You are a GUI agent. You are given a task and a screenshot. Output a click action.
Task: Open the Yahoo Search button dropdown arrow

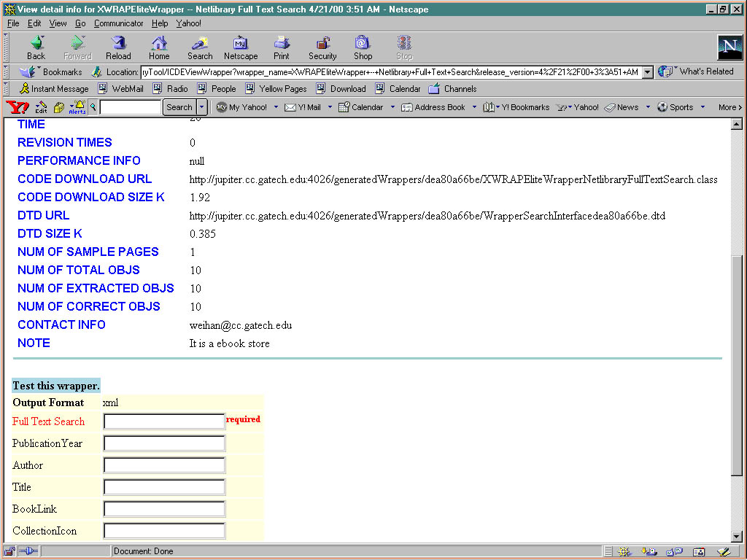click(202, 107)
